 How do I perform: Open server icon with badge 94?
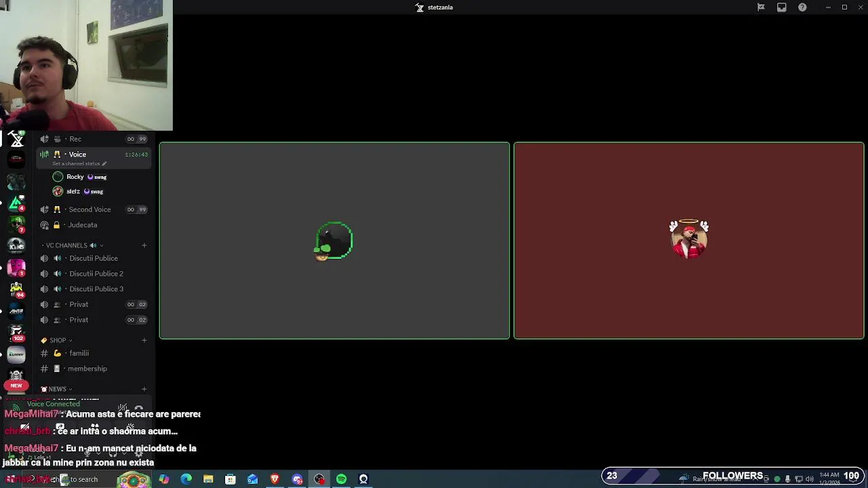[16, 289]
